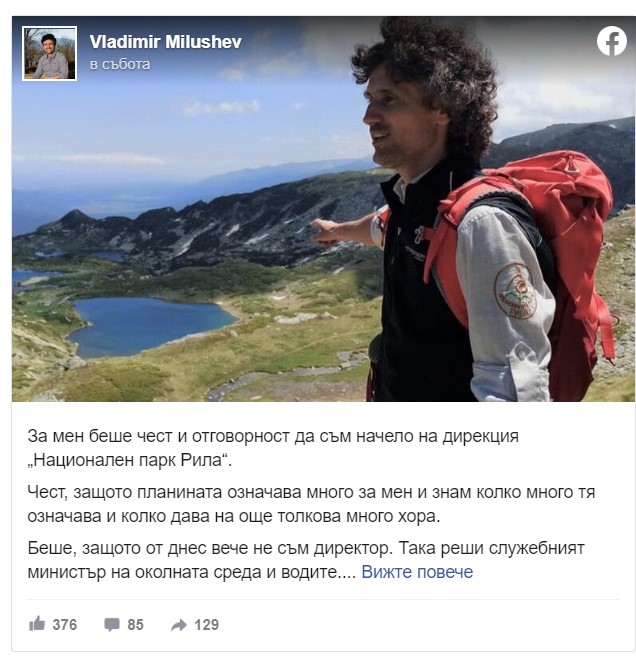Click the Facebook logo icon
The image size is (636, 658).
pyautogui.click(x=612, y=41)
